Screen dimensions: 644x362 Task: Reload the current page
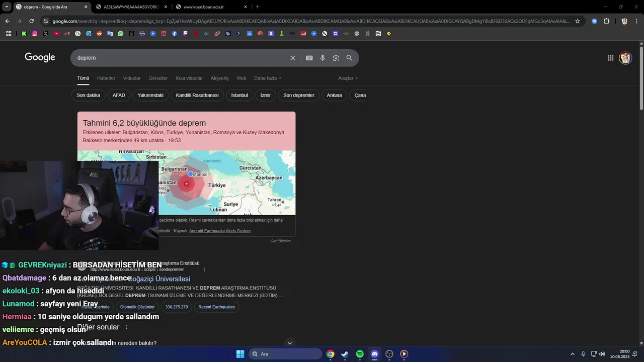pyautogui.click(x=31, y=21)
